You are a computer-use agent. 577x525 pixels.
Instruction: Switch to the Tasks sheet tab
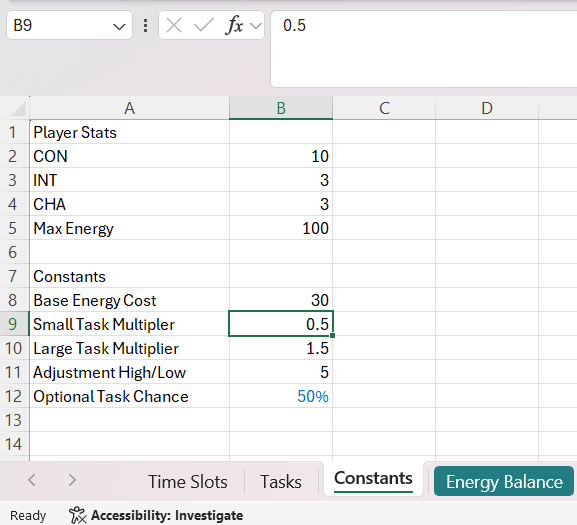pyautogui.click(x=281, y=481)
